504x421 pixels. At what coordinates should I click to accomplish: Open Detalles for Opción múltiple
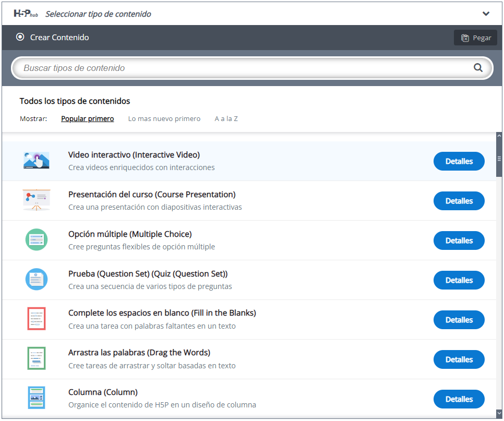[459, 241]
